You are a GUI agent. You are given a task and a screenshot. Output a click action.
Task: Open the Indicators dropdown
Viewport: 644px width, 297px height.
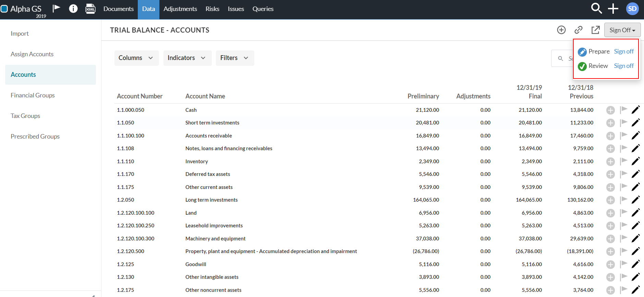[187, 58]
